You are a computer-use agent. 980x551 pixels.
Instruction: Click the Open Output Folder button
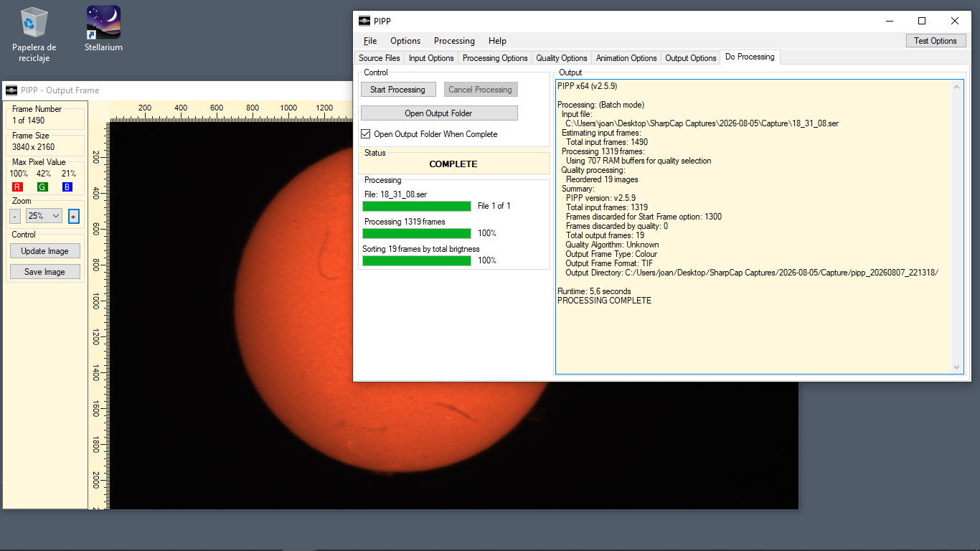[x=439, y=113]
